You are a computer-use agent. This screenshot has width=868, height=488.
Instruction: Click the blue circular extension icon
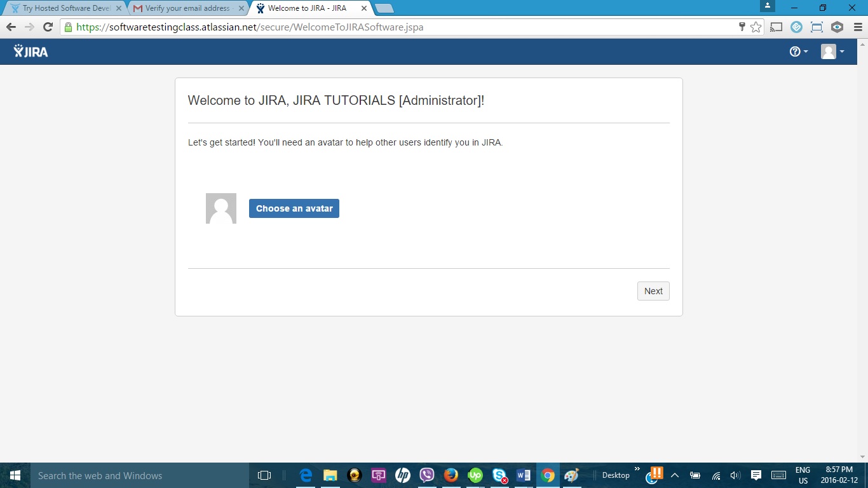click(796, 27)
